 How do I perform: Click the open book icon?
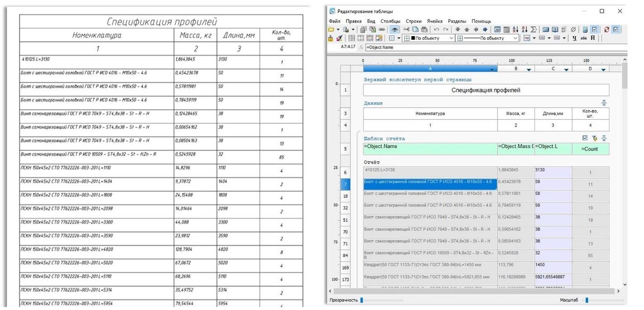click(555, 29)
